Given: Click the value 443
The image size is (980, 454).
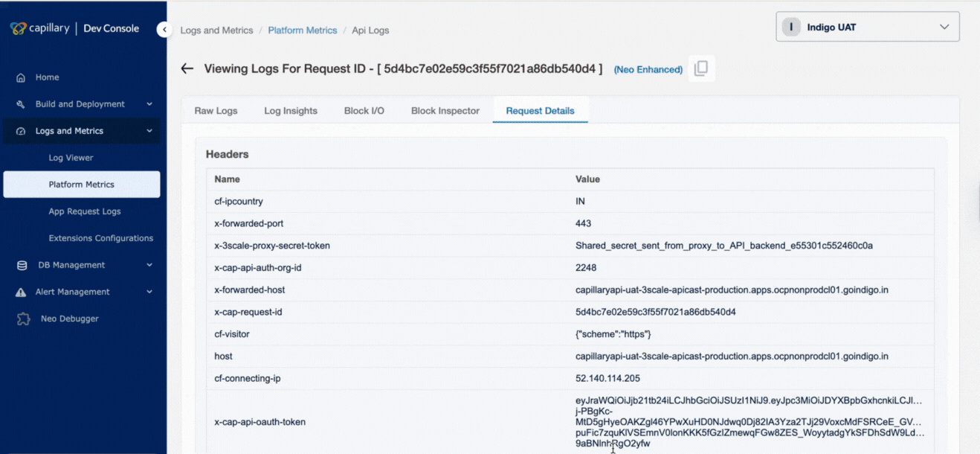Looking at the screenshot, I should click(584, 223).
